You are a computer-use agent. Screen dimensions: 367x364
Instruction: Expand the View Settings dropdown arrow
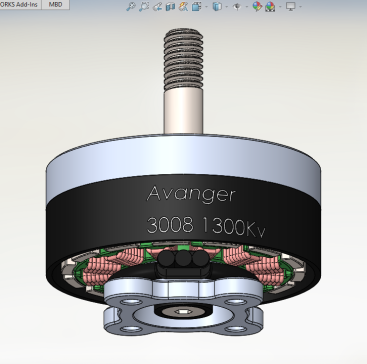(x=301, y=7)
